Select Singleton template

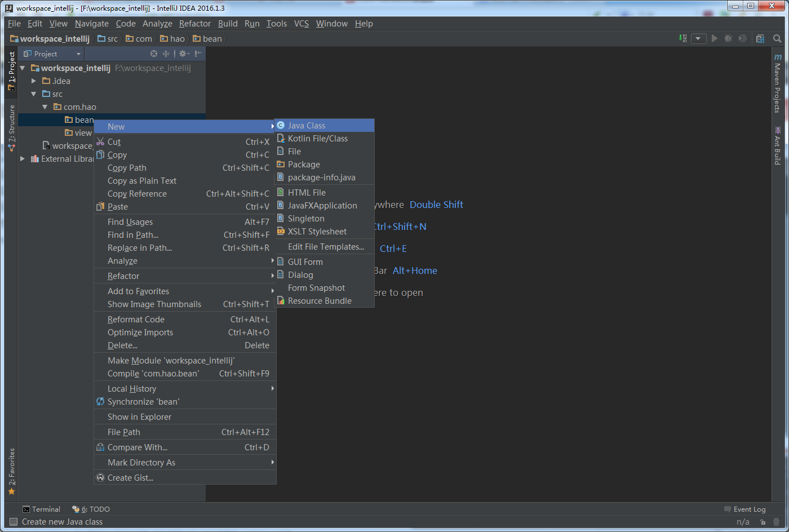coord(325,219)
